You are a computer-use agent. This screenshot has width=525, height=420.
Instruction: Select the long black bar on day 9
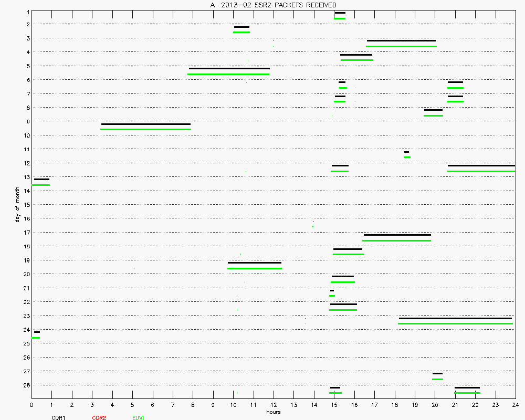click(145, 124)
